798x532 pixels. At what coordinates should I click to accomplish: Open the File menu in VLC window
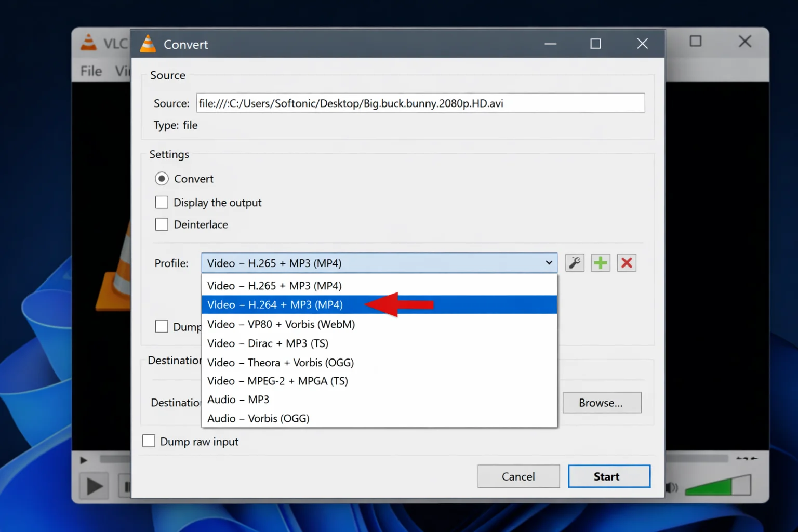coord(91,71)
